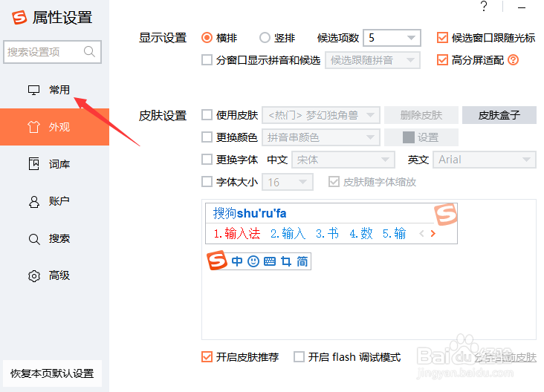Switch to 词库 tab

(x=54, y=164)
